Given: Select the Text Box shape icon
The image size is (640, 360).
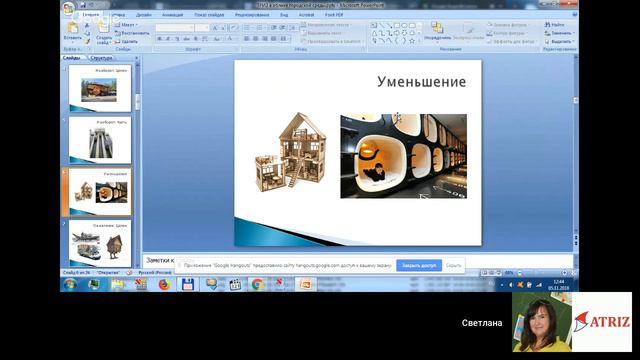Looking at the screenshot, I should click(374, 25).
